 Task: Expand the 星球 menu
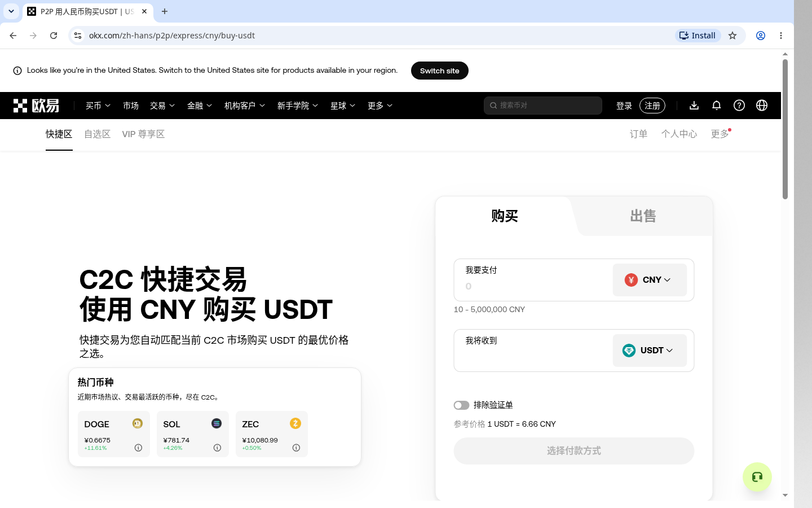(x=343, y=106)
